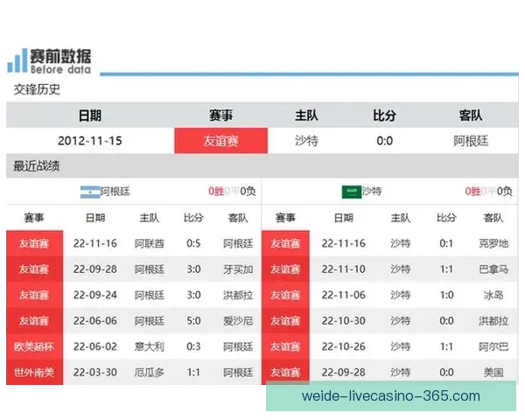Screen dimensions: 525x420
Task: Click the Saudi Arabia flag icon
Action: pyautogui.click(x=351, y=192)
